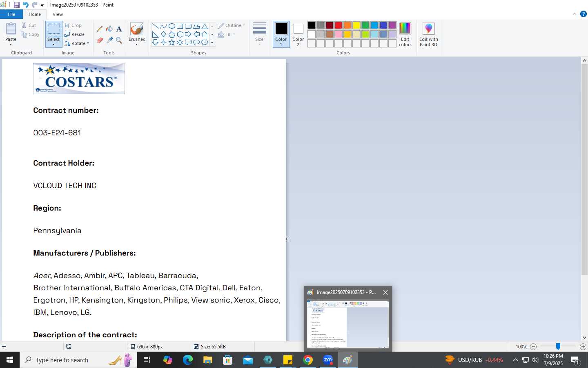Screen dimensions: 588x368
Task: Choose the Curve shape
Action: coord(163,26)
